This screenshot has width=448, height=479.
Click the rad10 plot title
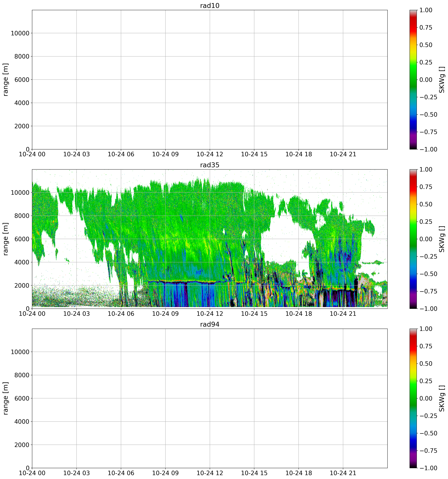tap(210, 6)
